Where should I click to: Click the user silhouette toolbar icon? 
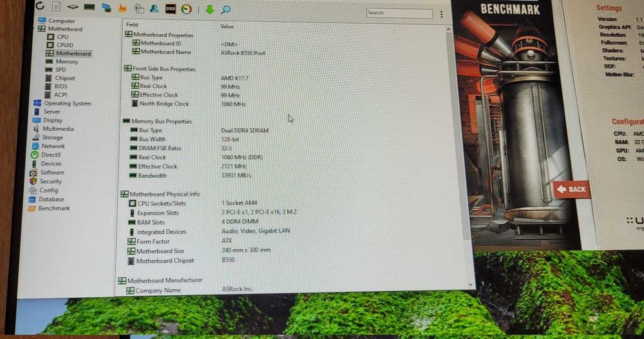(x=155, y=8)
